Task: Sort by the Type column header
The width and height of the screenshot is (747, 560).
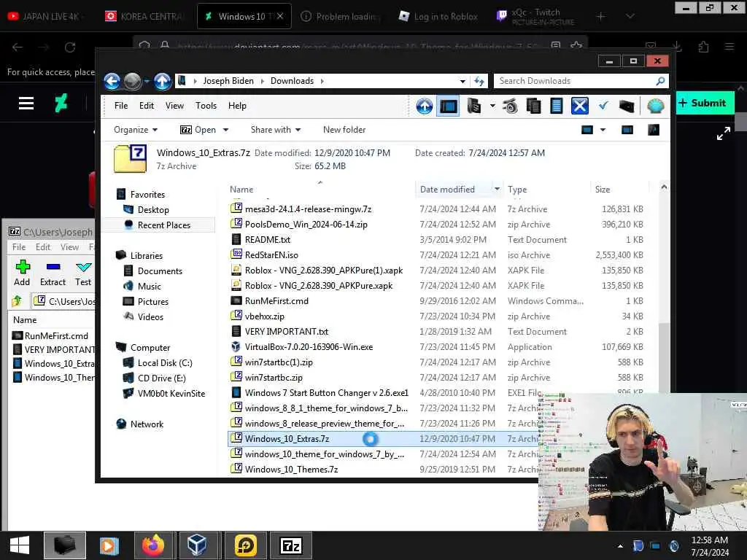Action: point(517,190)
